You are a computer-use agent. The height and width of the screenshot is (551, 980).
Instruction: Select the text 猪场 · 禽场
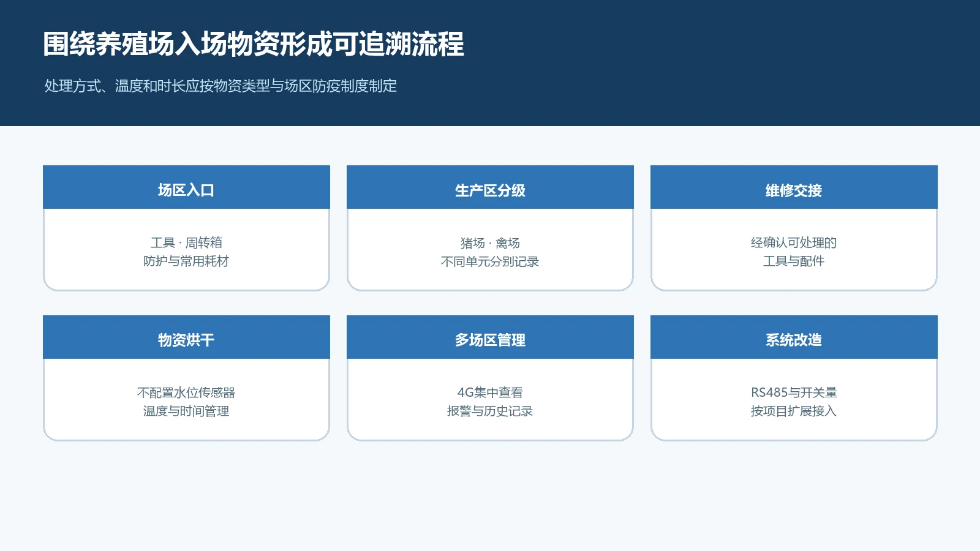click(x=490, y=243)
